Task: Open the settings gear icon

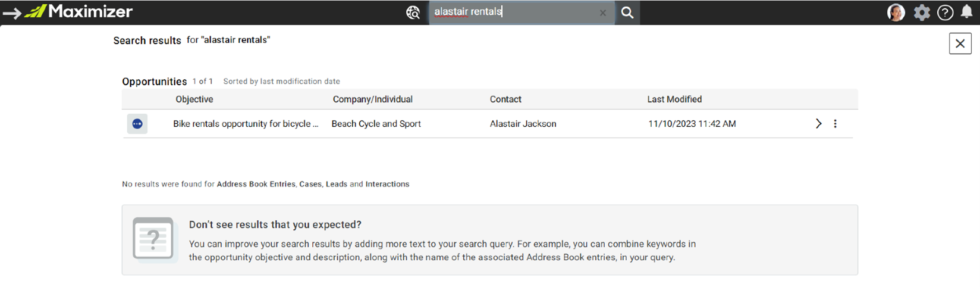Action: [922, 13]
